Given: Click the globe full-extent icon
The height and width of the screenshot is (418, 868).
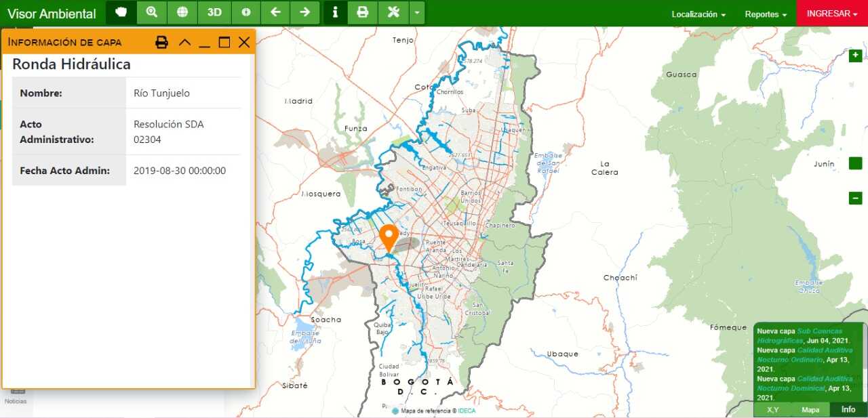Looking at the screenshot, I should click(182, 13).
